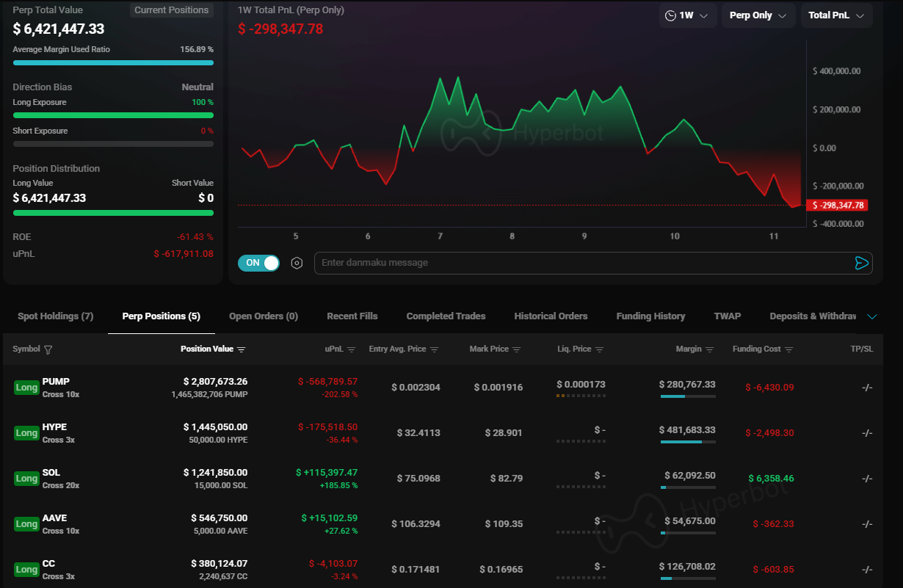Open the 1W time range dropdown
The image size is (903, 588).
(687, 15)
